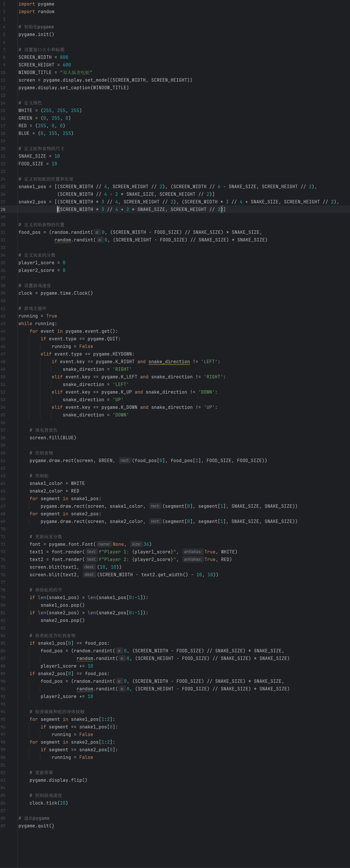
Task: Click gutter line number 61
Action: tap(3, 461)
